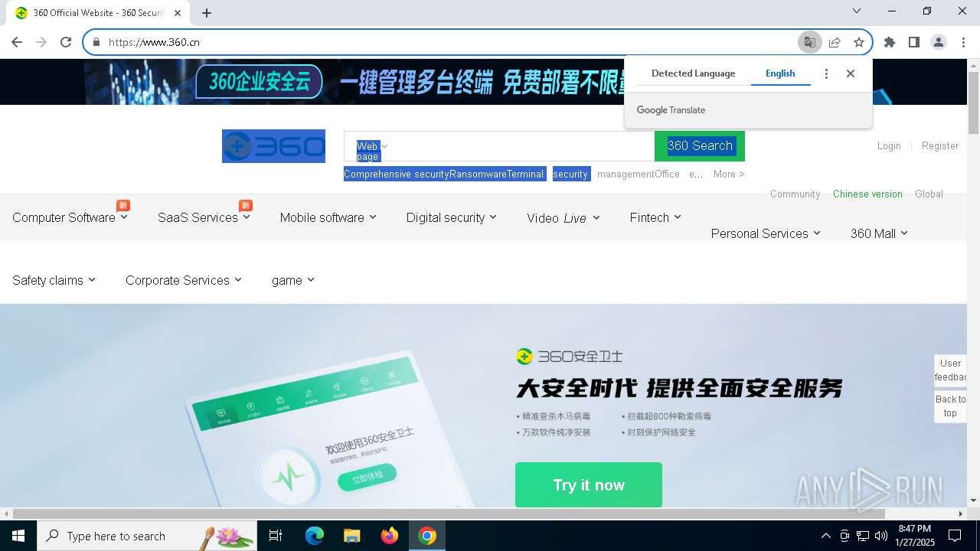The height and width of the screenshot is (551, 980).
Task: Expand the game menu
Action: 293,280
